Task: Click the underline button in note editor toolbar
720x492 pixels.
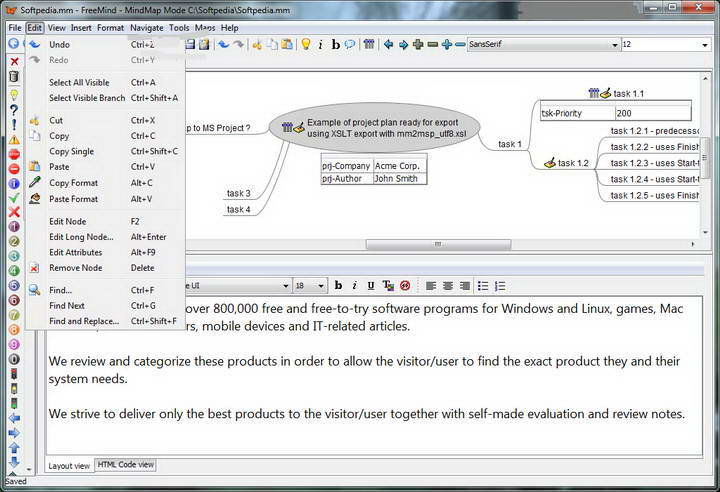Action: click(371, 286)
